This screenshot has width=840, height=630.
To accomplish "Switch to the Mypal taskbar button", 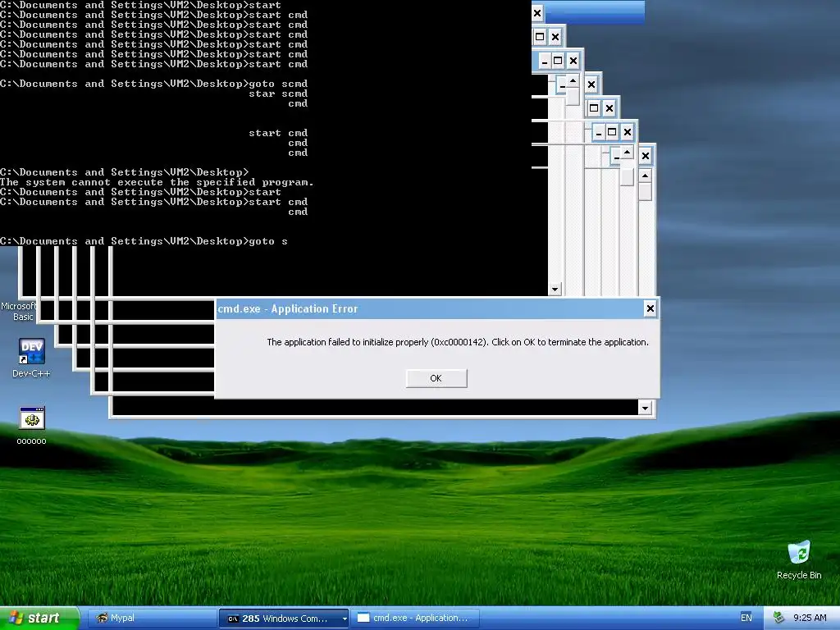I will point(152,618).
